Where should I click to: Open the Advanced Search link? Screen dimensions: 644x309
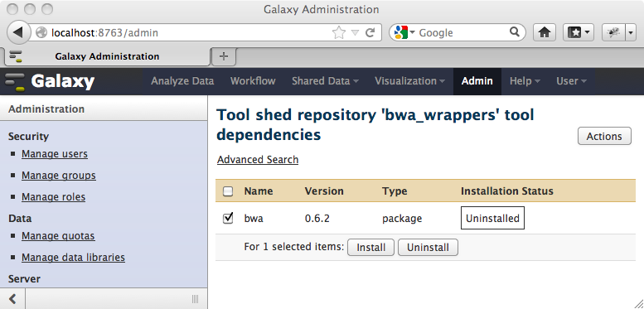click(258, 159)
